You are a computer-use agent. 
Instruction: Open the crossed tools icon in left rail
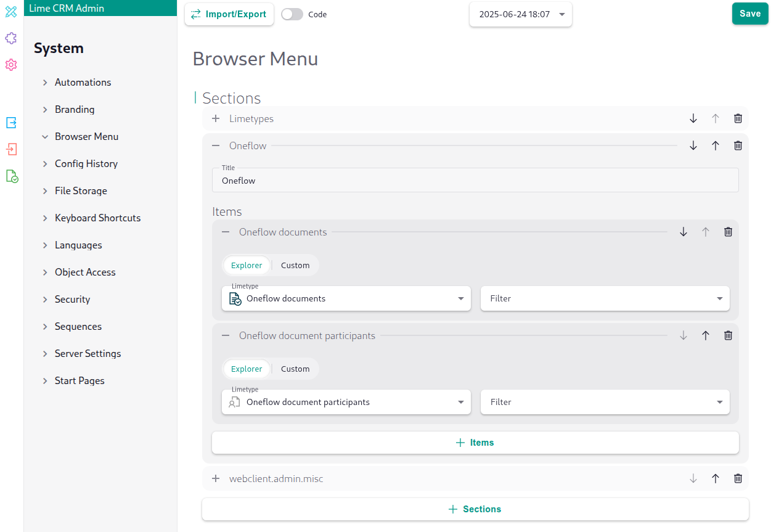coord(11,11)
